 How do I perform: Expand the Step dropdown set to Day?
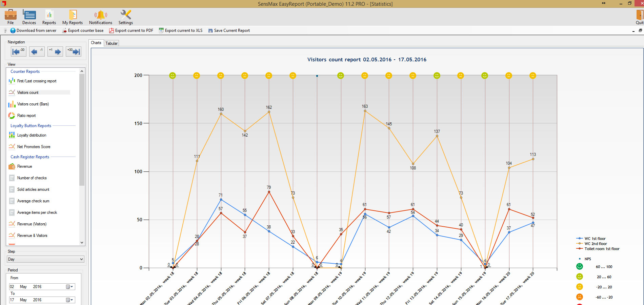[81, 259]
